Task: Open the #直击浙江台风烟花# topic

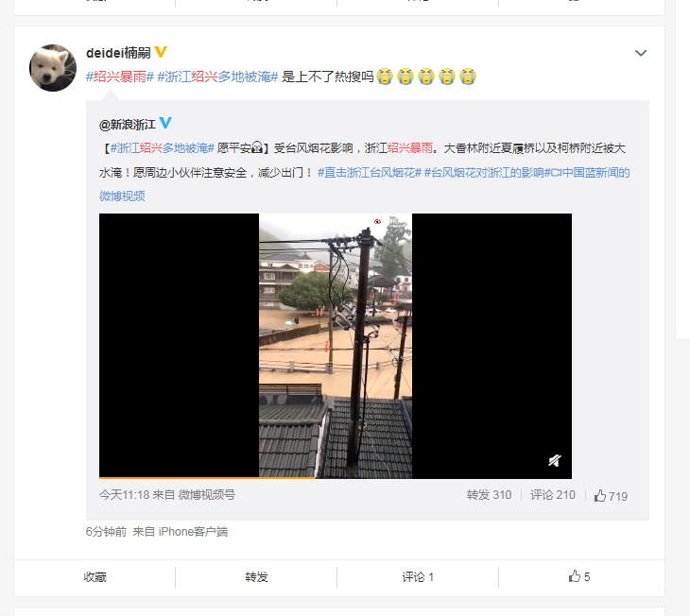Action: (x=370, y=173)
